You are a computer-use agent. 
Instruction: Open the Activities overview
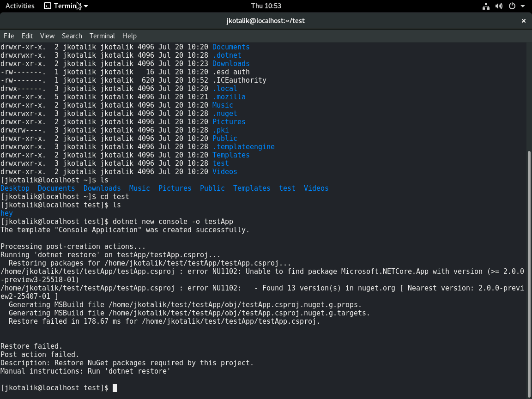(x=19, y=6)
